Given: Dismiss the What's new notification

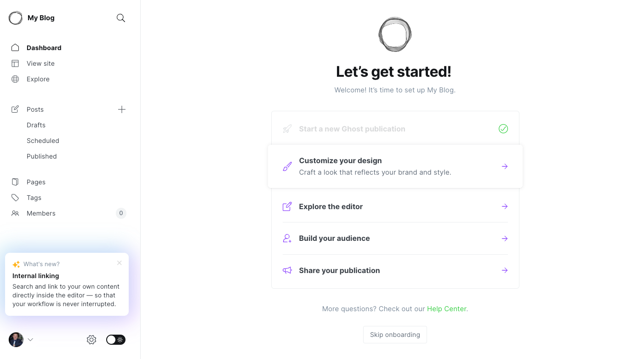Looking at the screenshot, I should (x=120, y=263).
